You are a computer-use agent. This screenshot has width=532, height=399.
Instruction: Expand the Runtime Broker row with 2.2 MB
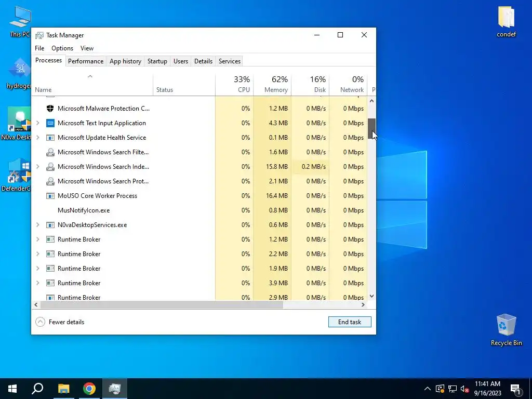pos(37,254)
